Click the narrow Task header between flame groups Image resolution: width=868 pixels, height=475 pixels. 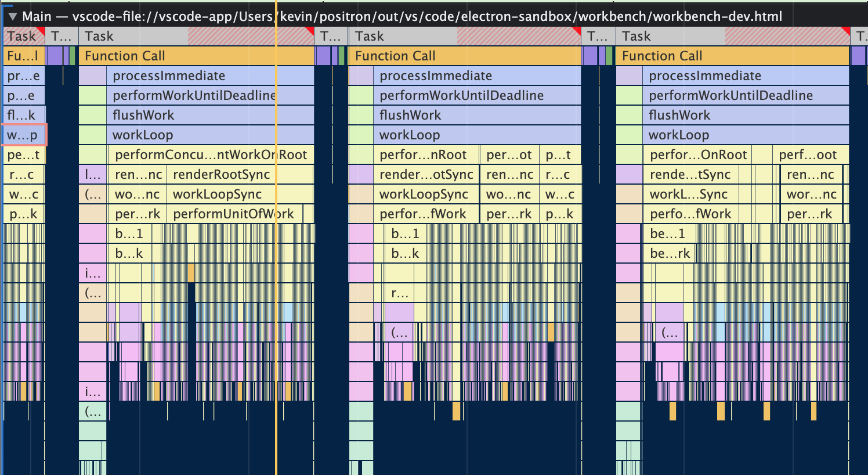(329, 35)
